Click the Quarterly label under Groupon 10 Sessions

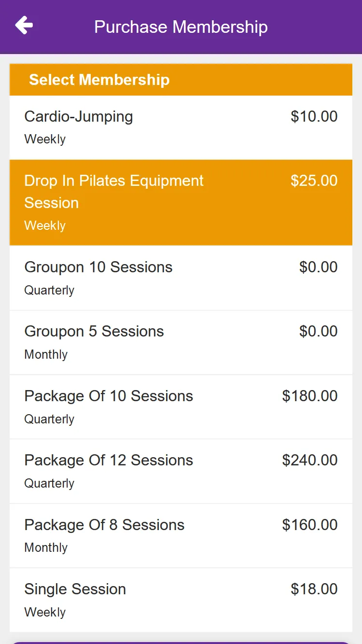pyautogui.click(x=49, y=291)
